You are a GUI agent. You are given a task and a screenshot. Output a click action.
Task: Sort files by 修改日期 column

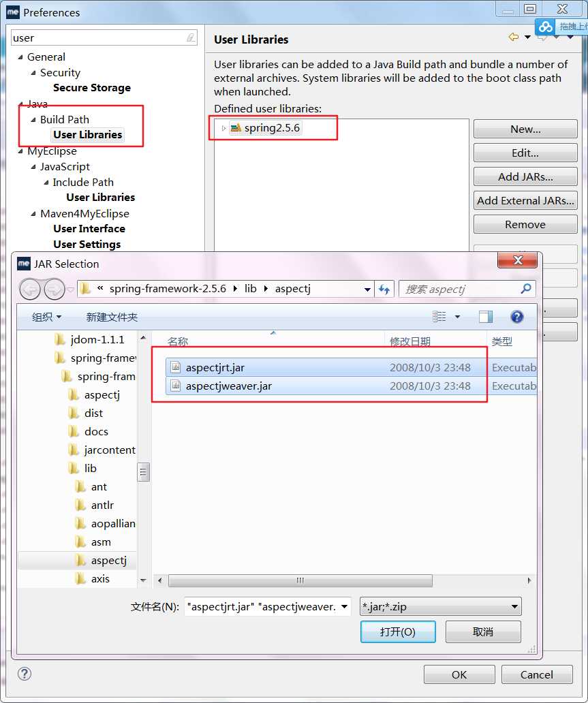[x=410, y=342]
